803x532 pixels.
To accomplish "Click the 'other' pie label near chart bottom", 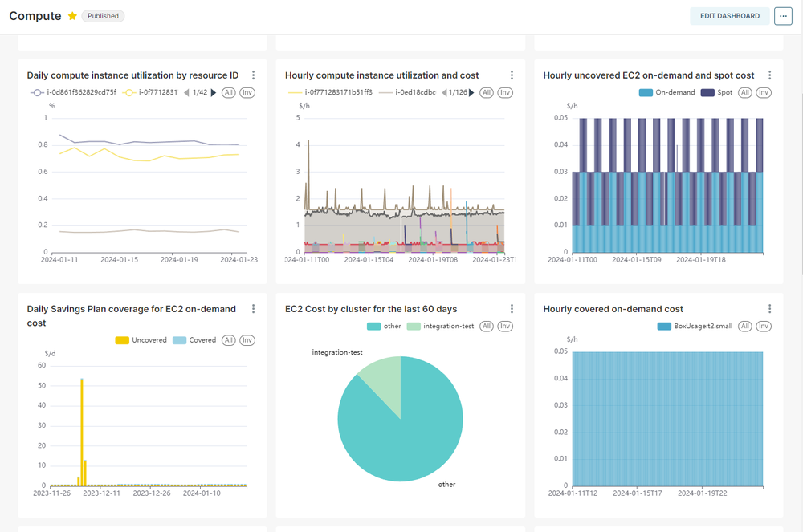I will [446, 485].
